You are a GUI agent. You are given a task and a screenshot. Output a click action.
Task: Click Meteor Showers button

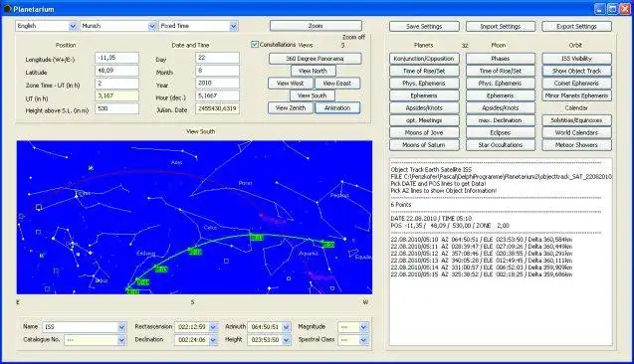(576, 144)
